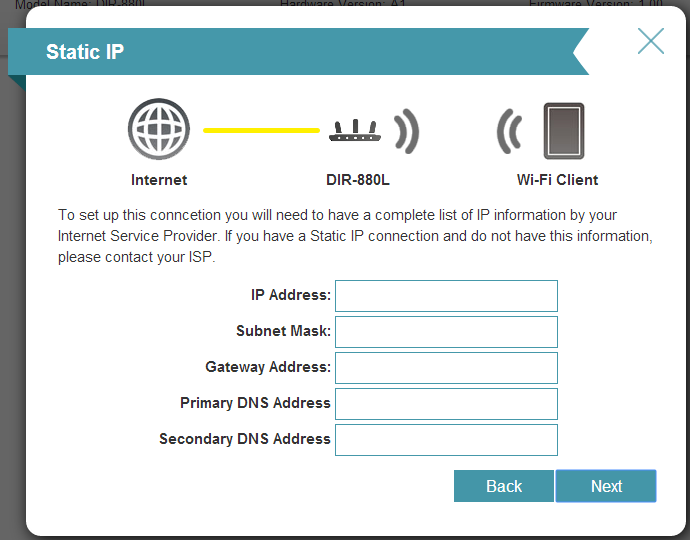Viewport: 690px width, 540px height.
Task: Click the router's Wi-Fi signal waves
Action: [406, 130]
